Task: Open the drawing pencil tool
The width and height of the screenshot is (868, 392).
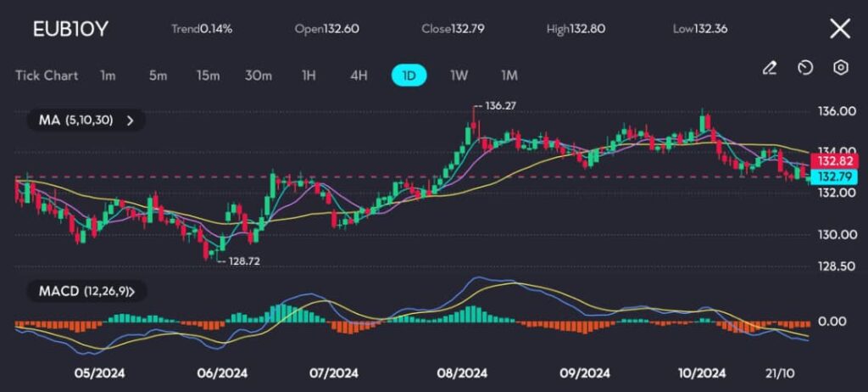Action: (770, 68)
